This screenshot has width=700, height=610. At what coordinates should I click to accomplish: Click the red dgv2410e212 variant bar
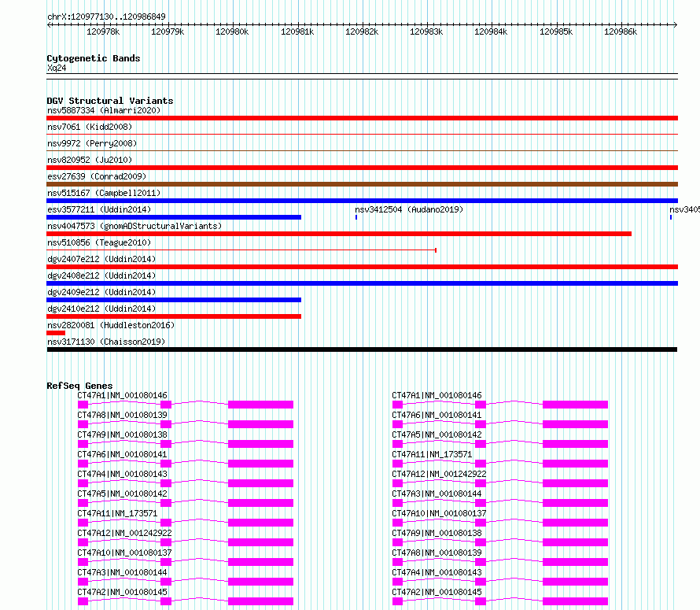pos(174,316)
